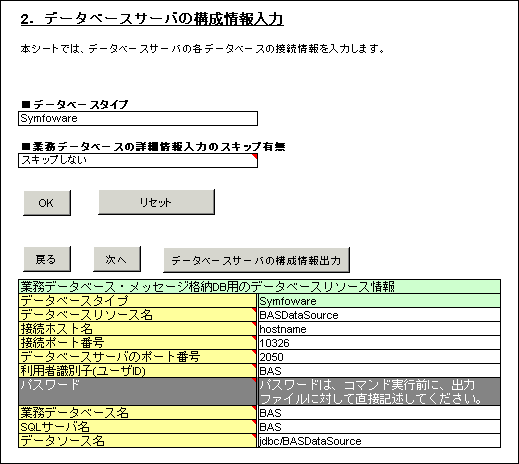The height and width of the screenshot is (464, 519).
Task: Select the 10326 connection port cell
Action: tap(379, 343)
